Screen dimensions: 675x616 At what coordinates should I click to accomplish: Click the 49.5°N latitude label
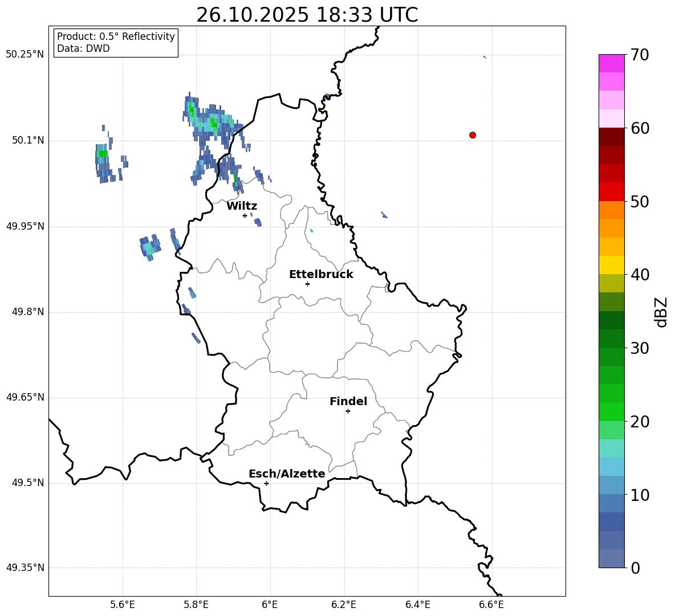pyautogui.click(x=28, y=483)
